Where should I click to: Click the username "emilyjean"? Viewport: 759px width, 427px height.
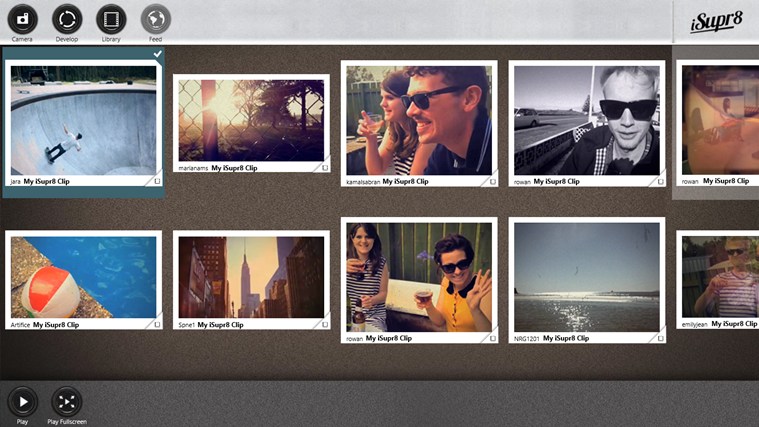[x=695, y=324]
